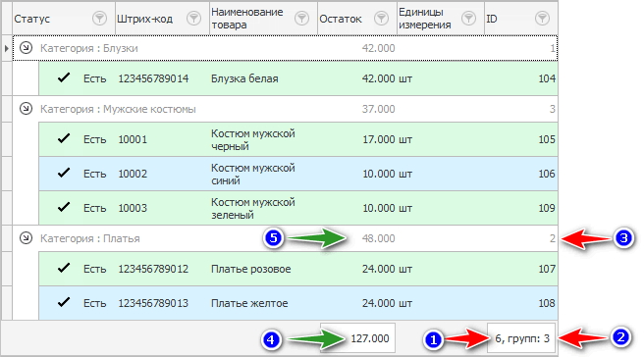Screen dimensions: 644x357
Task: Click the Категория : Мужские костюмы group label
Action: 118,109
